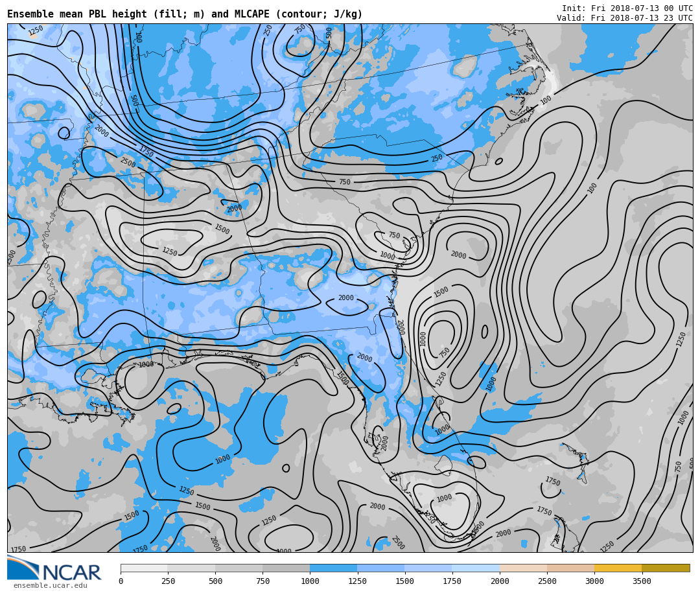Click the 500 tick label on colorbar
Image resolution: width=700 pixels, height=593 pixels.
[215, 581]
